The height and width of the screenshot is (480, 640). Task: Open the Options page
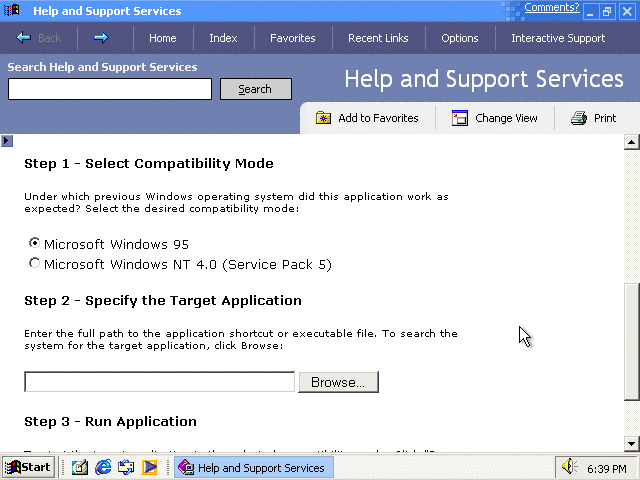coord(460,38)
